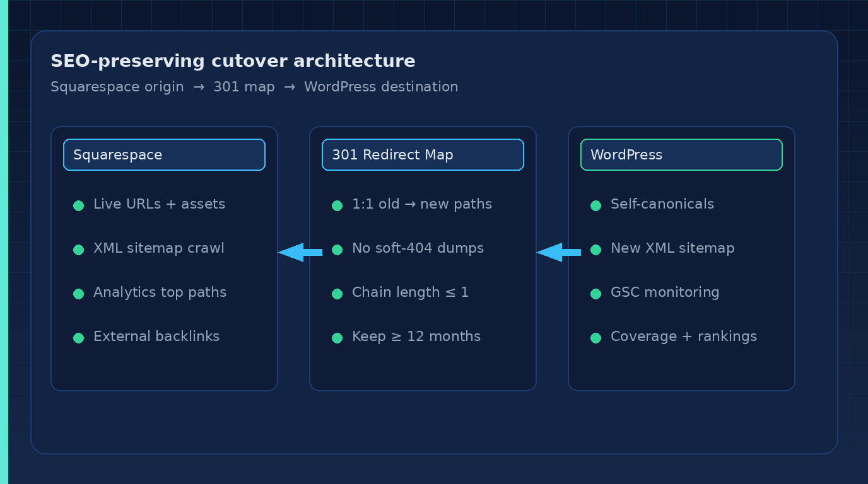Click the WordPress header box
Screen dimensions: 868x484
[681, 155]
